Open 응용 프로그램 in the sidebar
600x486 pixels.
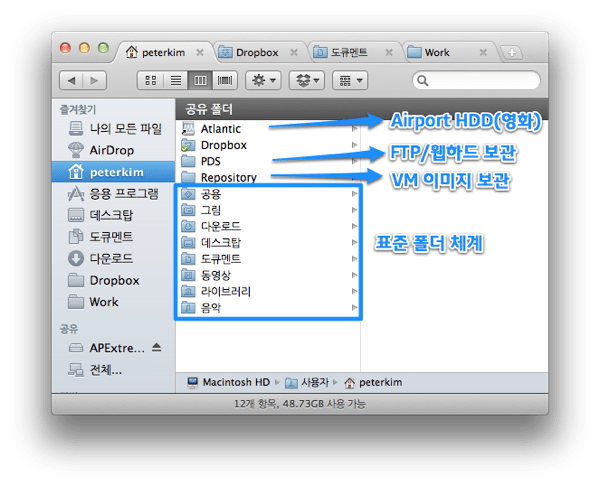point(123,193)
